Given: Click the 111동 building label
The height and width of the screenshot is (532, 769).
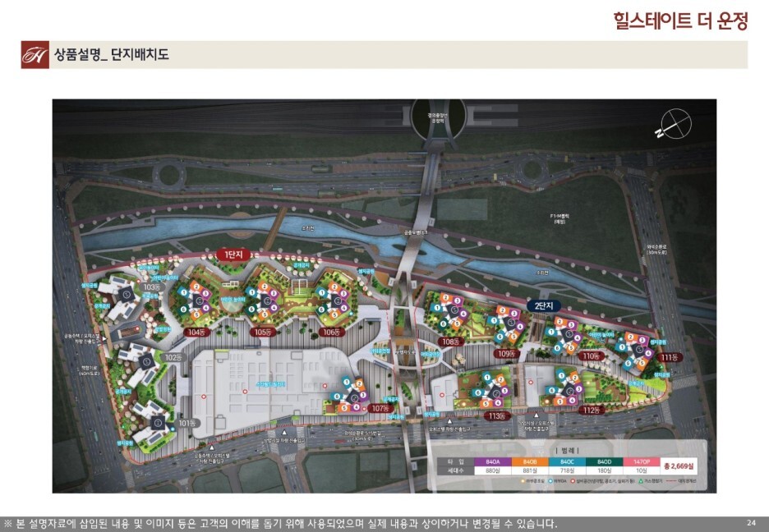Looking at the screenshot, I should (x=670, y=358).
